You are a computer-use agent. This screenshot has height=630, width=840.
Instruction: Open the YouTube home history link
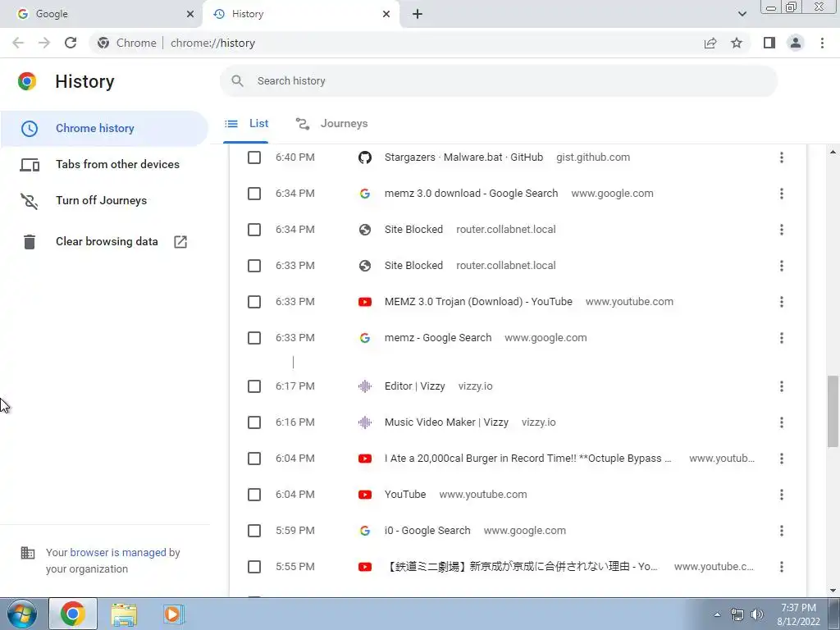tap(405, 495)
